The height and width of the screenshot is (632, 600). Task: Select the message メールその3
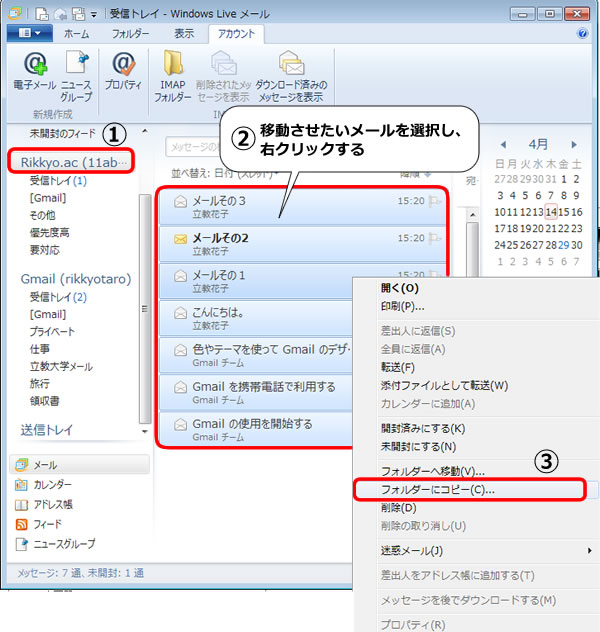(x=302, y=207)
